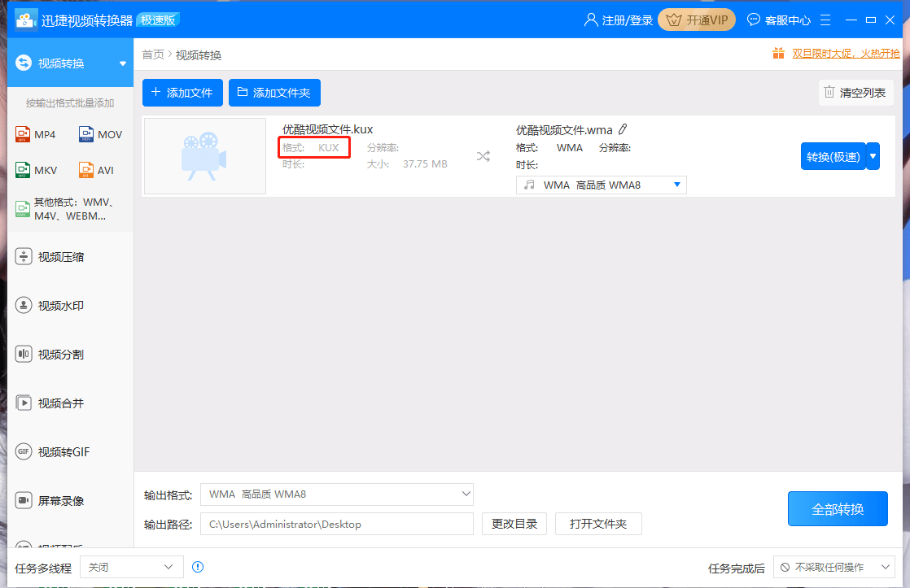
Task: Click 添加文件夹 button
Action: pos(274,93)
